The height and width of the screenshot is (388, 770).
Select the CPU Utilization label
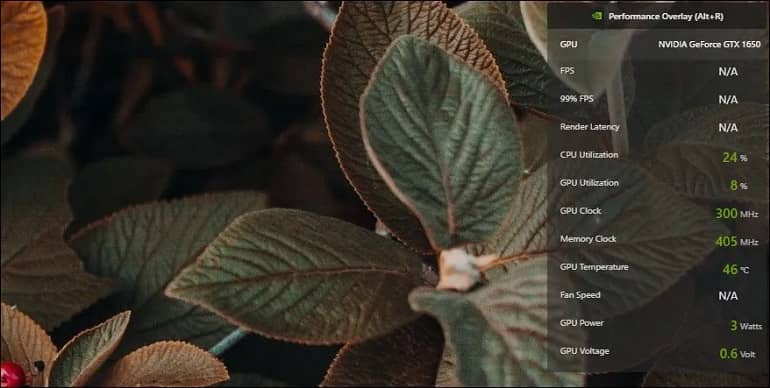tap(589, 155)
